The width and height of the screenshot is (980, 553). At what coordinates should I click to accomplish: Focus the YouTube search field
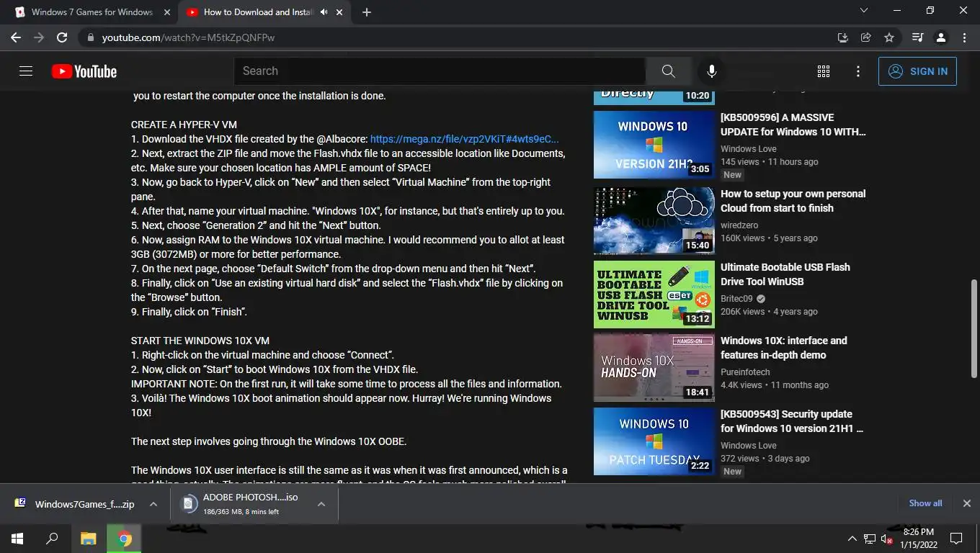tap(440, 71)
